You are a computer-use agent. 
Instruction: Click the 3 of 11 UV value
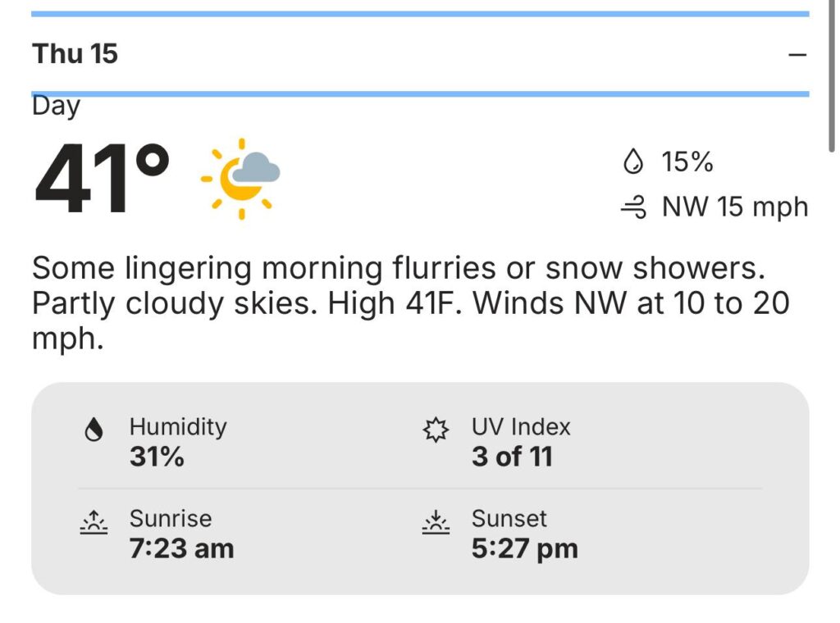click(x=512, y=457)
